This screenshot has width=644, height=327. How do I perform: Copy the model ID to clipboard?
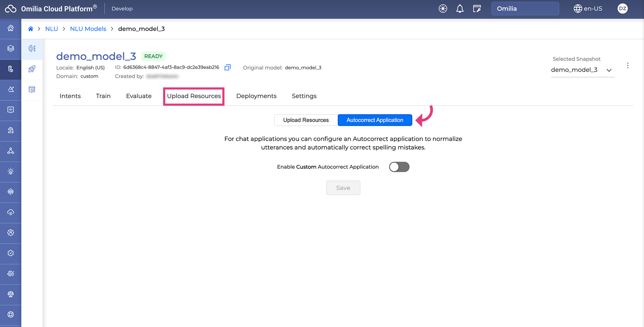tap(227, 67)
